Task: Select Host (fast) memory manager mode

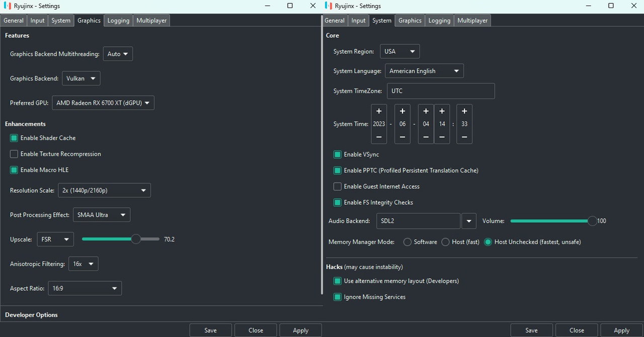Action: coord(445,242)
